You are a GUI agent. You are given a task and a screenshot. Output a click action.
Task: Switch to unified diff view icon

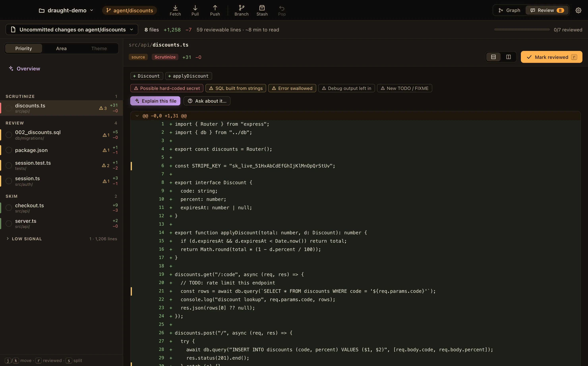pos(493,57)
